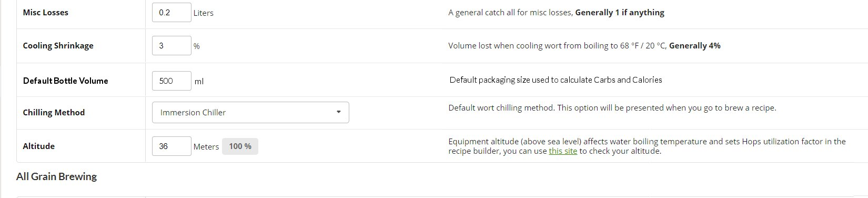Click the Misc Losses liters input field
The width and height of the screenshot is (868, 198).
pyautogui.click(x=171, y=12)
